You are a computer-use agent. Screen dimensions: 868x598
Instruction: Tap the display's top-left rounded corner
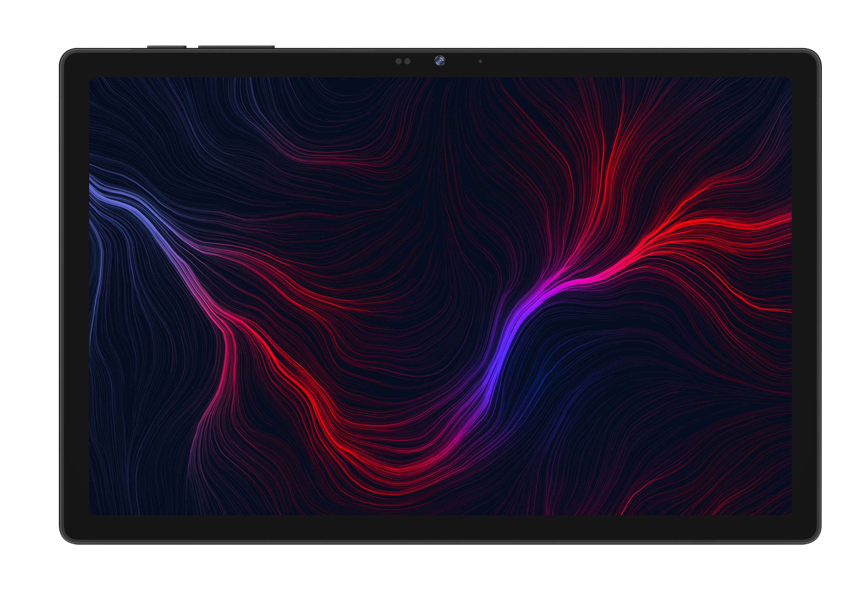pos(92,81)
